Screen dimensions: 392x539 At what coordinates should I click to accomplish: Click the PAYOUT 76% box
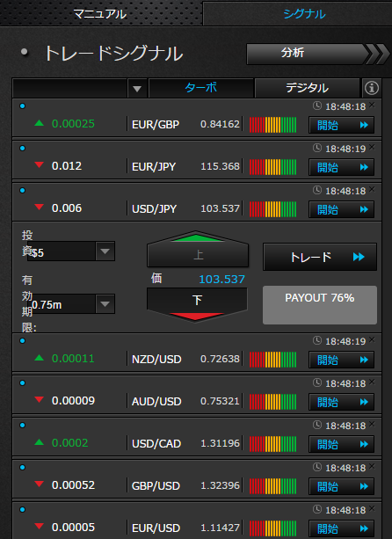coord(320,305)
